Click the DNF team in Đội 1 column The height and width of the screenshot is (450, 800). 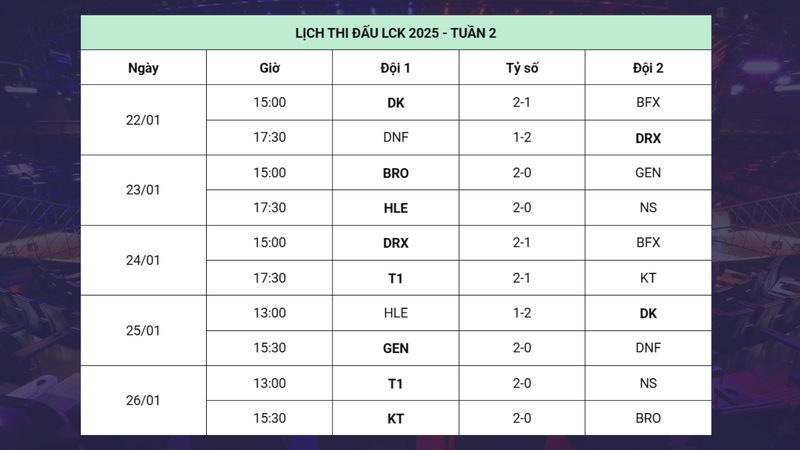[396, 138]
